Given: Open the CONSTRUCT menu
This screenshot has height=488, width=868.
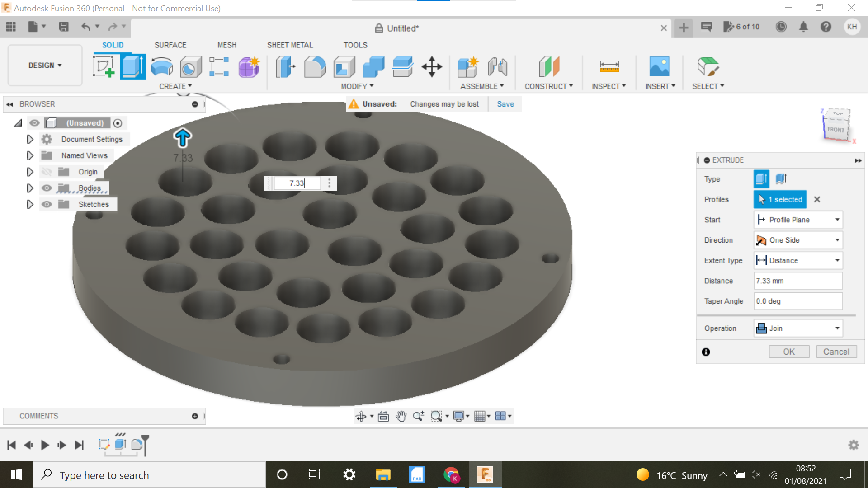Looking at the screenshot, I should point(549,86).
